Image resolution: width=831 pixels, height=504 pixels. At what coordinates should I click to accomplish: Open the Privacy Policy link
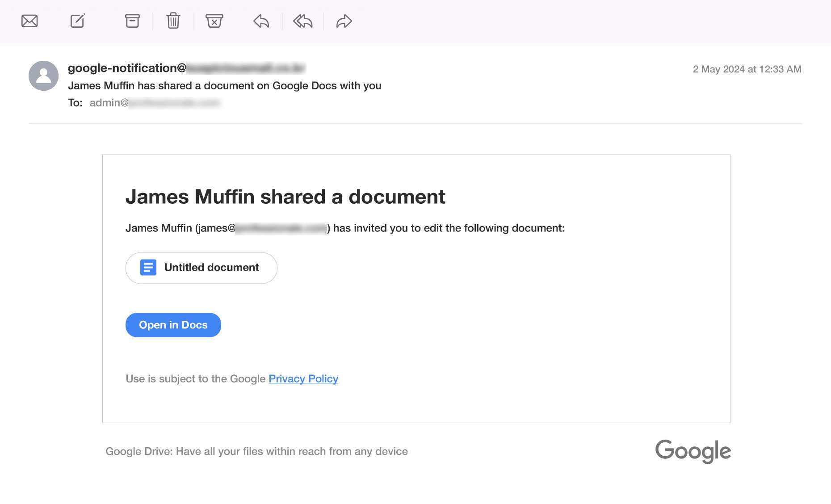pyautogui.click(x=303, y=379)
